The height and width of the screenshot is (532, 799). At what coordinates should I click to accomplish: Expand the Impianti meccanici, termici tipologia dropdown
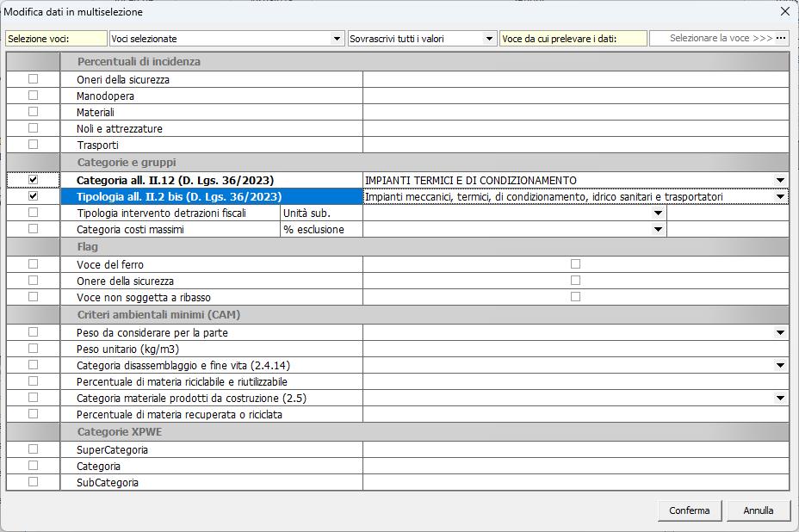click(780, 197)
